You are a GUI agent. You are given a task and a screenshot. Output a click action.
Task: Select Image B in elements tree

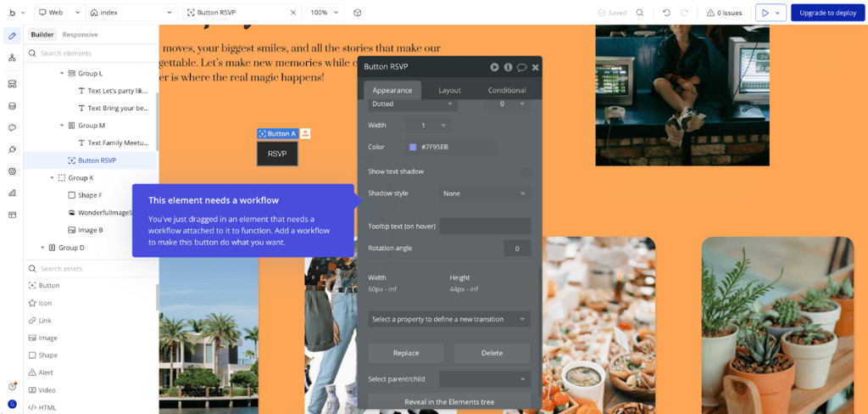[91, 230]
